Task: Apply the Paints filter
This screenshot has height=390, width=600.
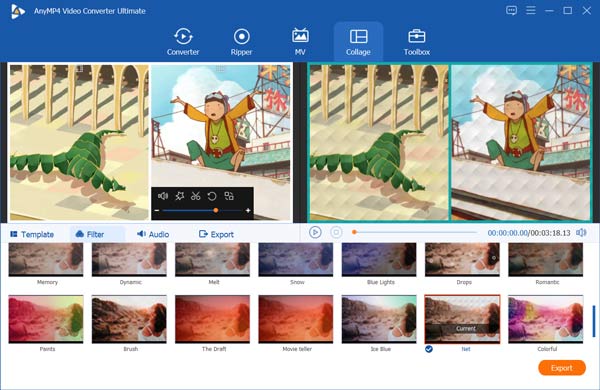Action: 46,319
